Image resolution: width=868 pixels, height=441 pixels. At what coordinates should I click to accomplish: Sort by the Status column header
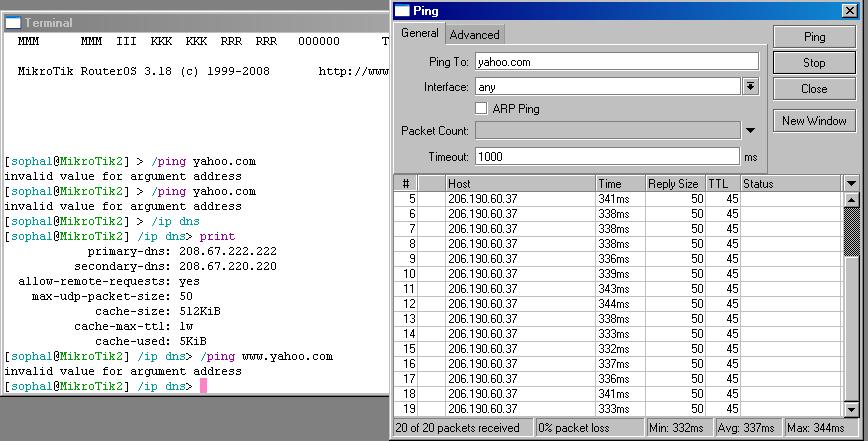pos(792,183)
